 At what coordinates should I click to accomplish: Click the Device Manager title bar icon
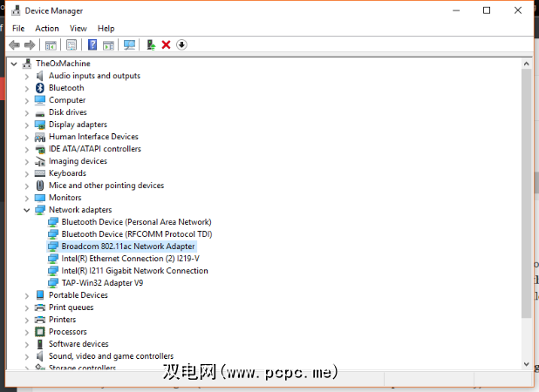(16, 11)
